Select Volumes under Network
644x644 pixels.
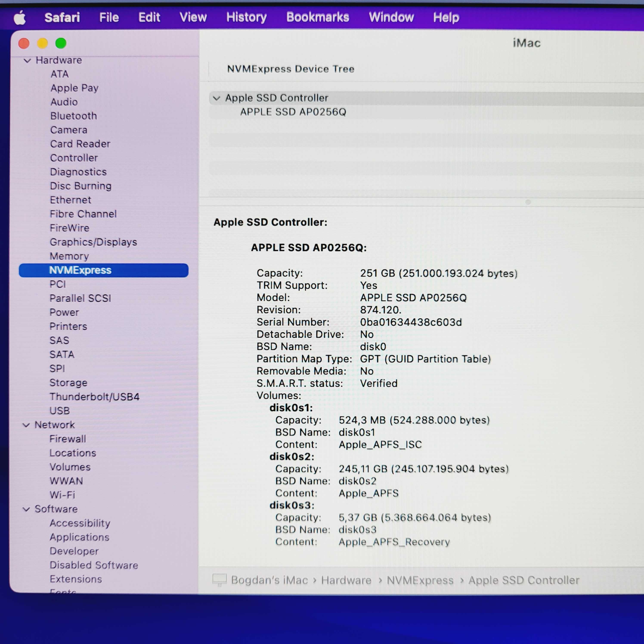(70, 467)
